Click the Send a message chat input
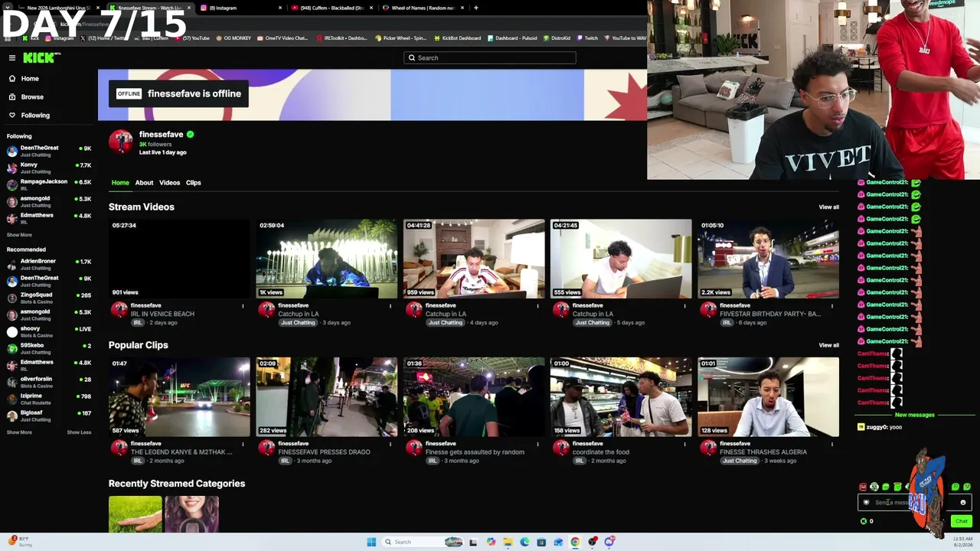The height and width of the screenshot is (551, 980). [914, 503]
